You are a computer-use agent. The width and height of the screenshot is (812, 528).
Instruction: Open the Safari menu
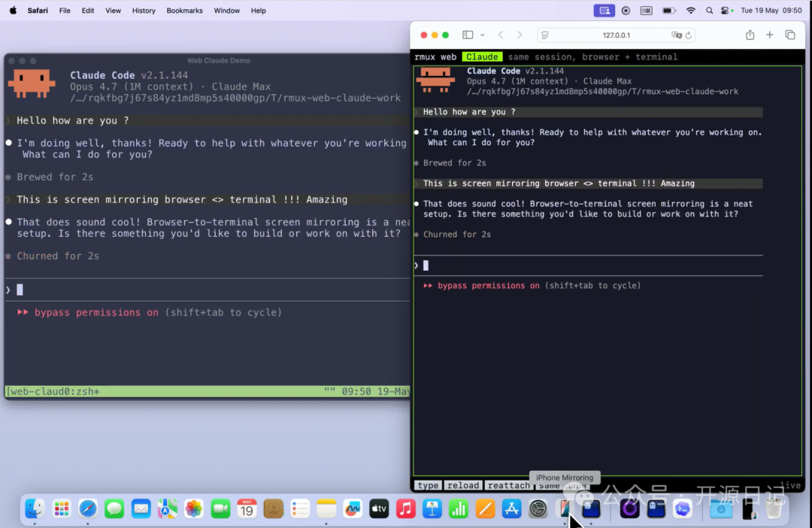(x=38, y=11)
